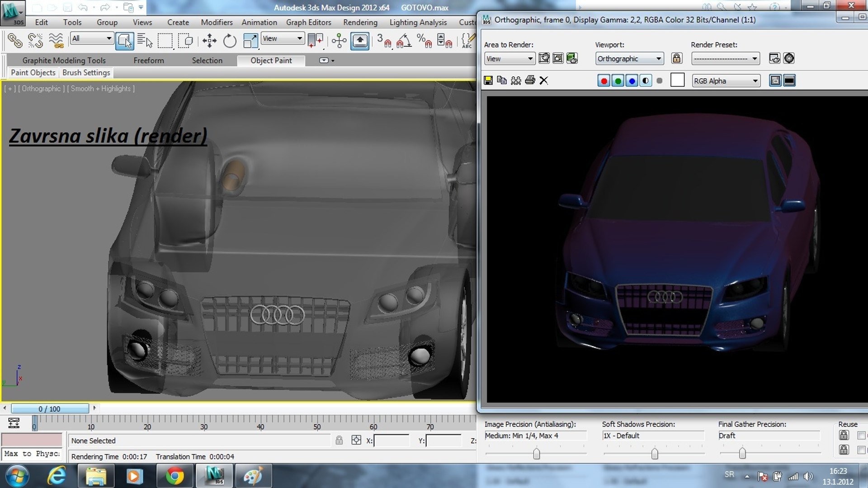Open the Rendering menu
The width and height of the screenshot is (868, 488).
click(x=360, y=22)
